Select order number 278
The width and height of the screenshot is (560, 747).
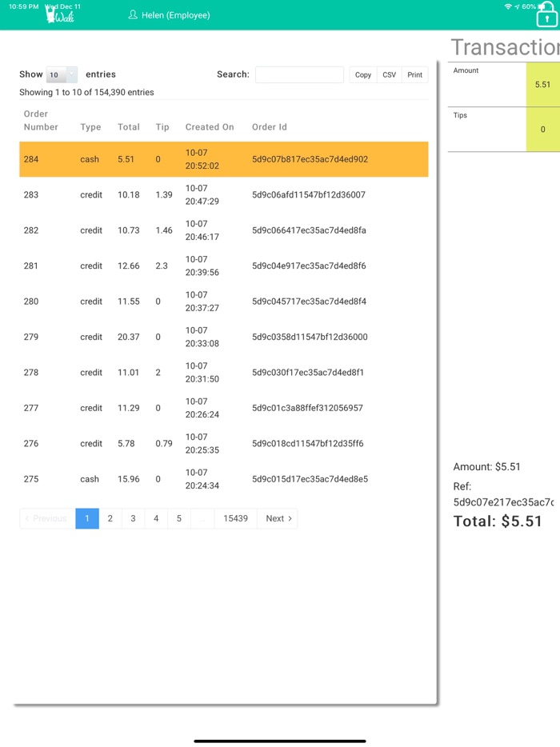31,372
